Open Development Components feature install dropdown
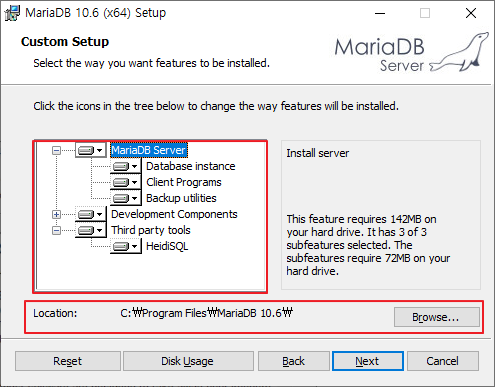This screenshot has width=495, height=387. [x=91, y=214]
